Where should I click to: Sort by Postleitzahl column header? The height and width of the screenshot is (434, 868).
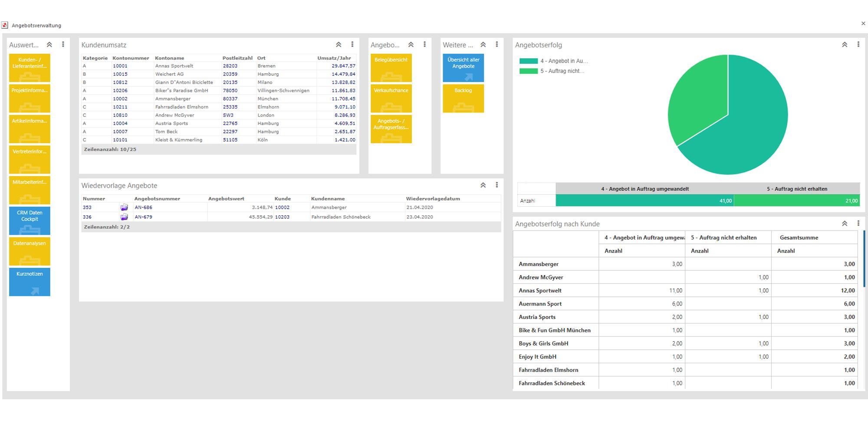point(237,58)
